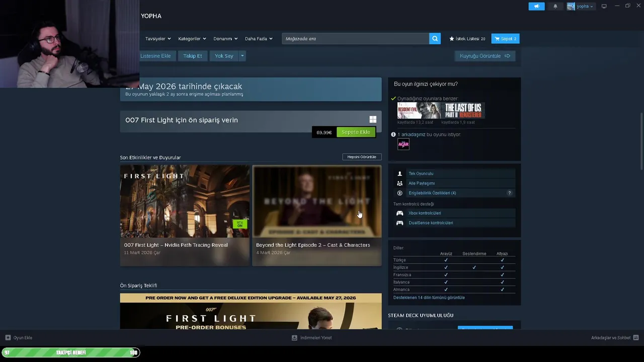View all 14 supported languages link
Screen dimensions: 644x362
pyautogui.click(x=429, y=298)
